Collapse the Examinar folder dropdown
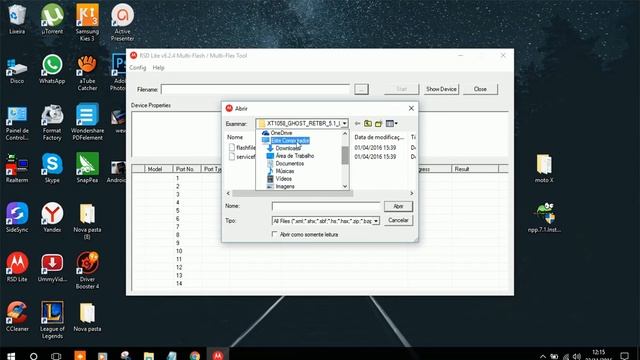Viewport: 640px width, 360px height. pos(344,123)
